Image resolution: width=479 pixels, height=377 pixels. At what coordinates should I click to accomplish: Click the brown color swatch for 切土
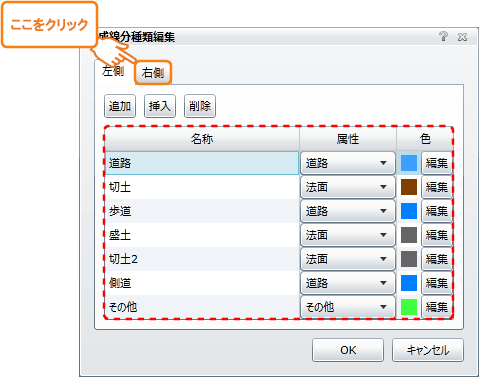[x=409, y=187]
